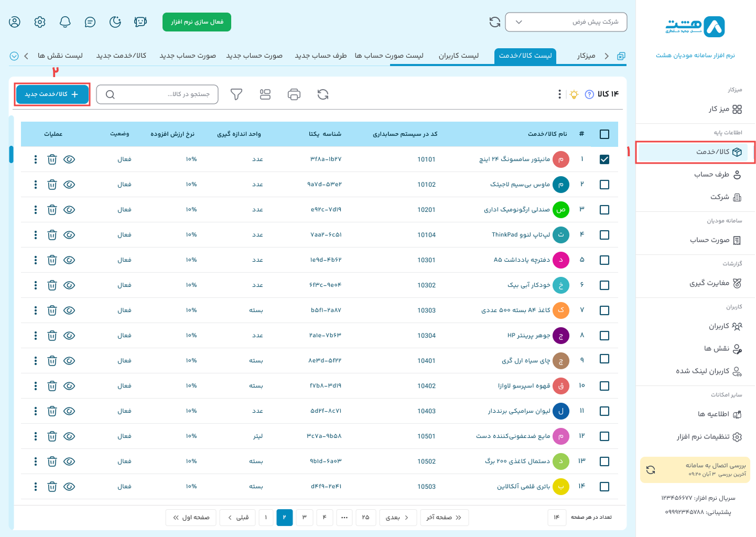
Task: Check the select-all checkbox in table header
Action: [x=604, y=134]
